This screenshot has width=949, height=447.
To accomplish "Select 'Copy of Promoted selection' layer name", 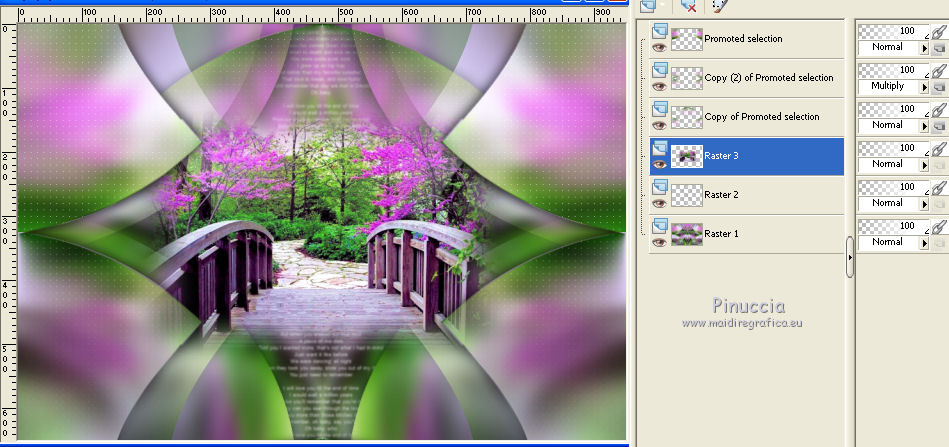I will (762, 117).
